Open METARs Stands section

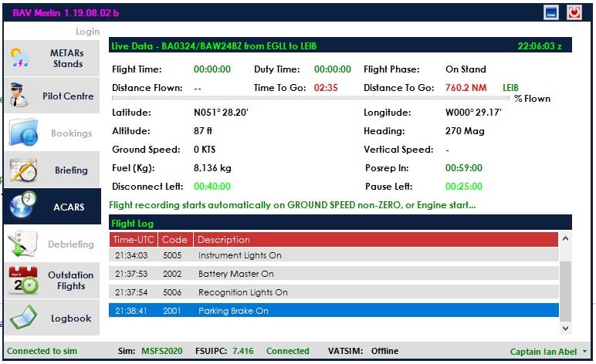click(52, 59)
